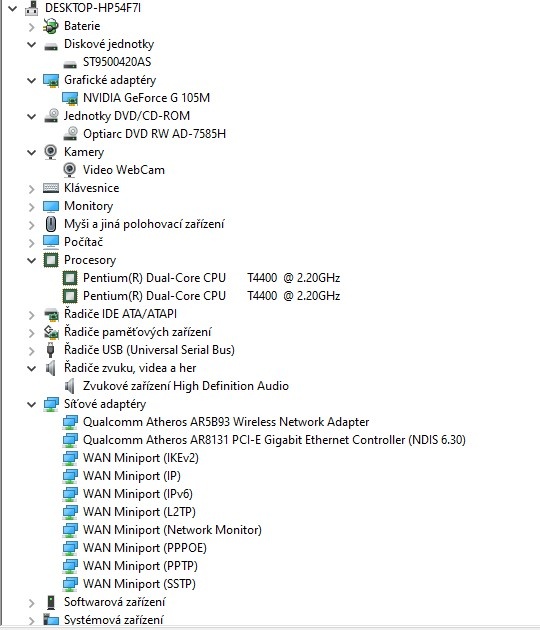This screenshot has width=540, height=630.
Task: Expand the Klávesnice category
Action: 31,188
